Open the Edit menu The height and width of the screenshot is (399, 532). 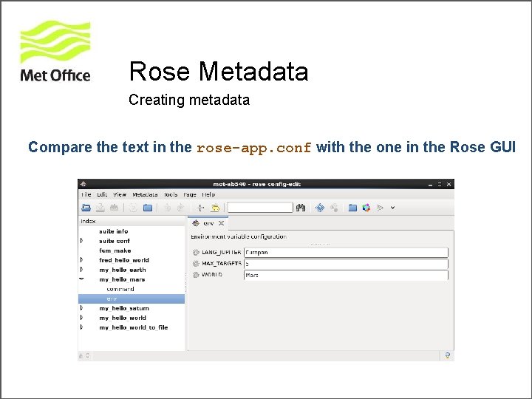pos(102,194)
